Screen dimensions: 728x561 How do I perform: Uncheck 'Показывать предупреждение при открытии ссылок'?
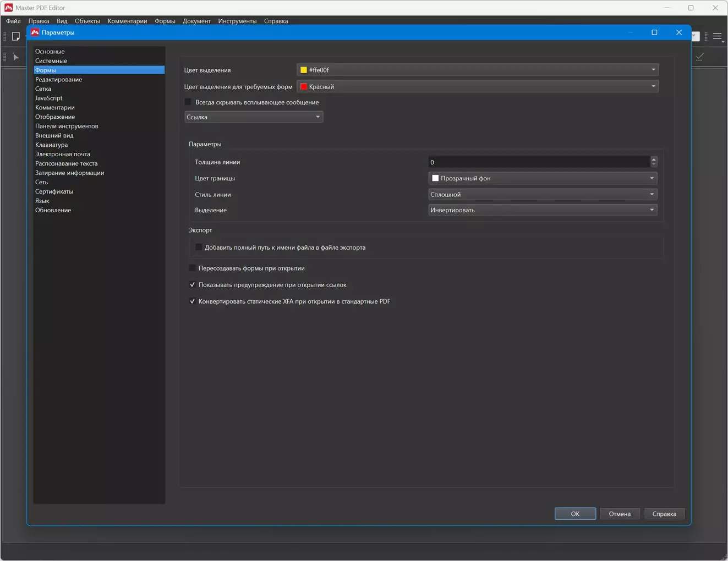(x=192, y=285)
